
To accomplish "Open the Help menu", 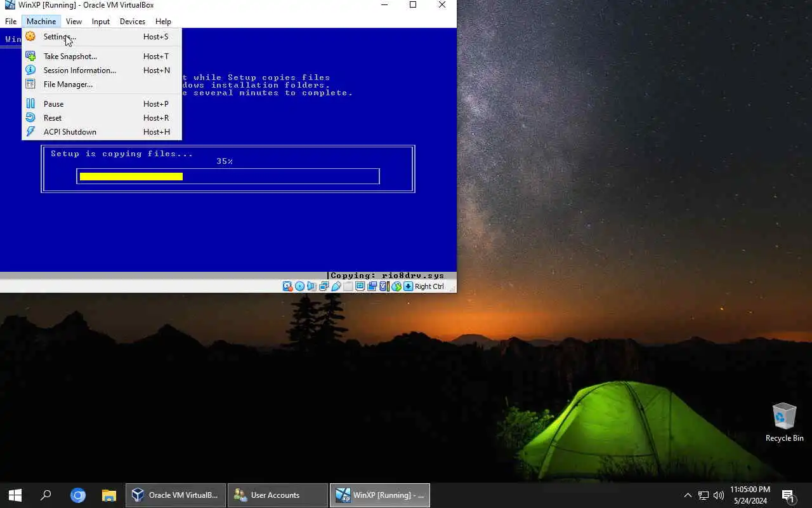I will [x=163, y=22].
